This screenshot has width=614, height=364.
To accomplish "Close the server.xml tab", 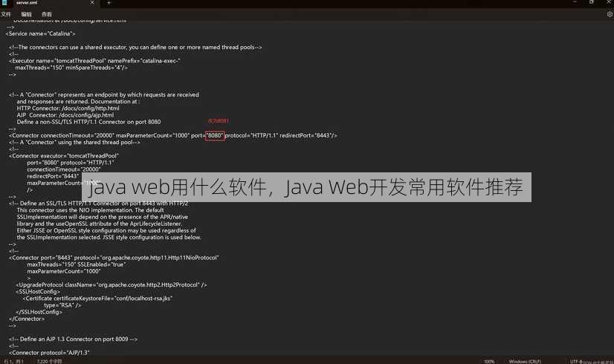I will coord(92,3).
